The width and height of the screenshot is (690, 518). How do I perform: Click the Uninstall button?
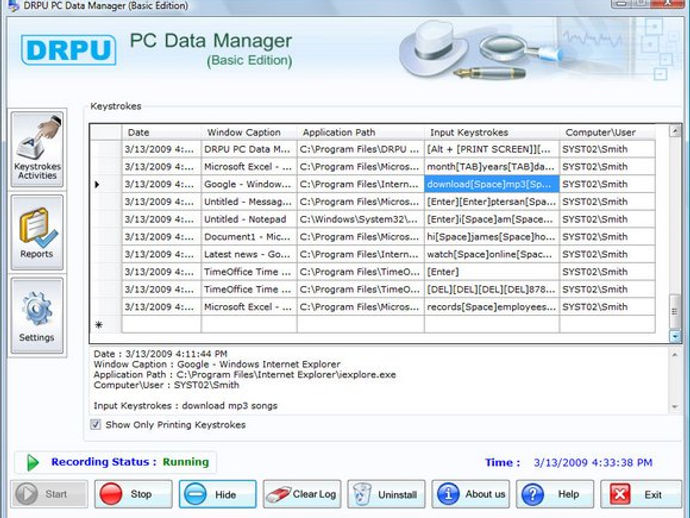pyautogui.click(x=386, y=494)
